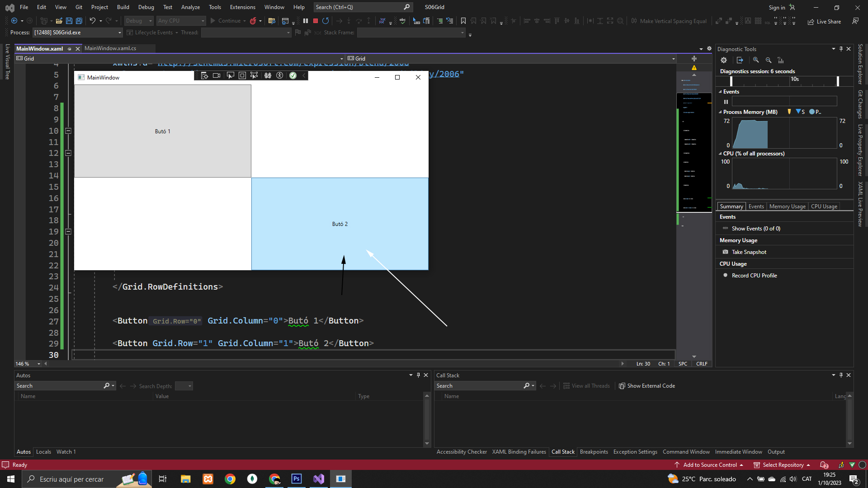Viewport: 868px width, 488px height.
Task: Open Diagnostic Tools settings gear
Action: (x=724, y=60)
